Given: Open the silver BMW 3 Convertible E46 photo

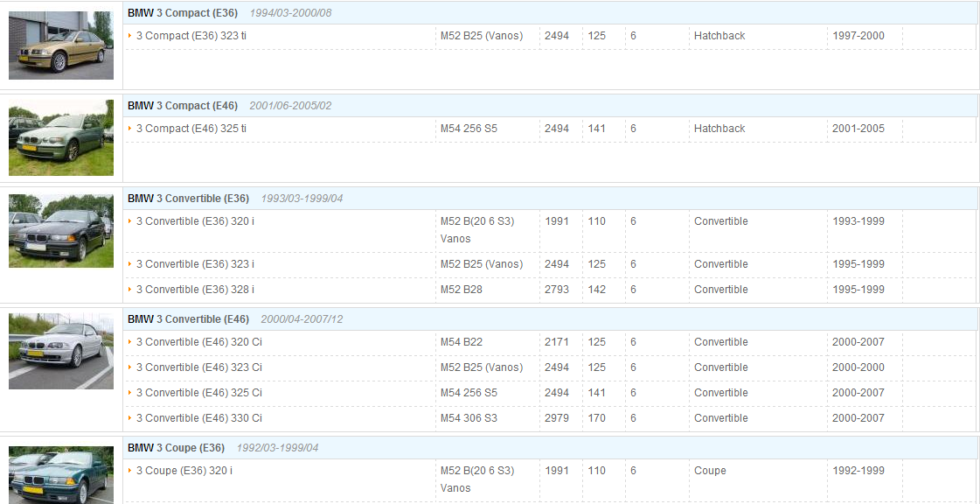Looking at the screenshot, I should pos(61,352).
